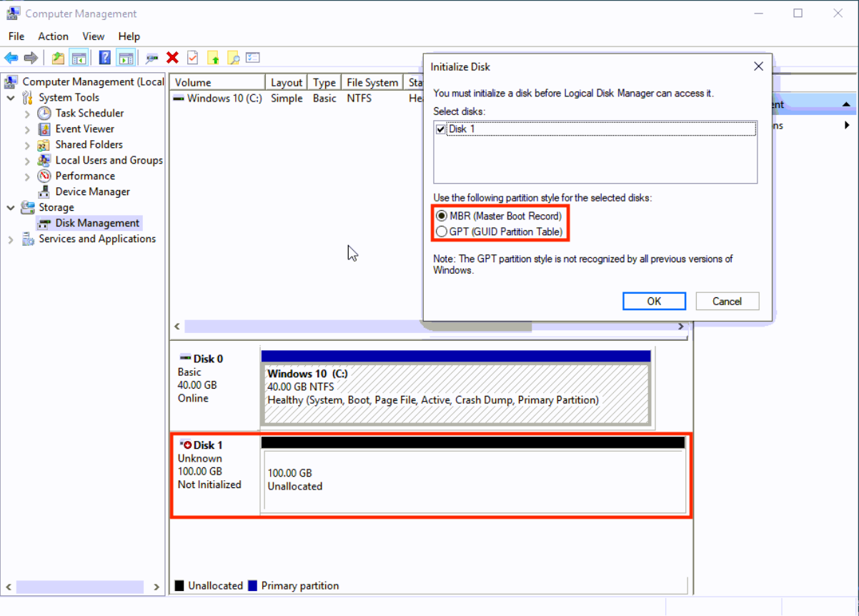Select the Disk 1 Unallocated 100.00 GB region
Viewport: 859px width, 616px height.
tap(474, 480)
